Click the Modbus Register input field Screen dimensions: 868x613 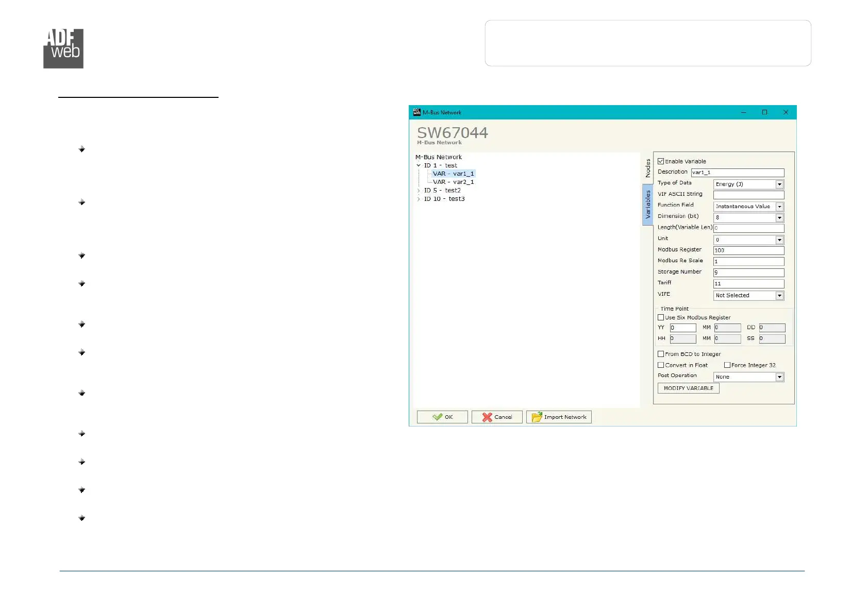[x=748, y=250]
